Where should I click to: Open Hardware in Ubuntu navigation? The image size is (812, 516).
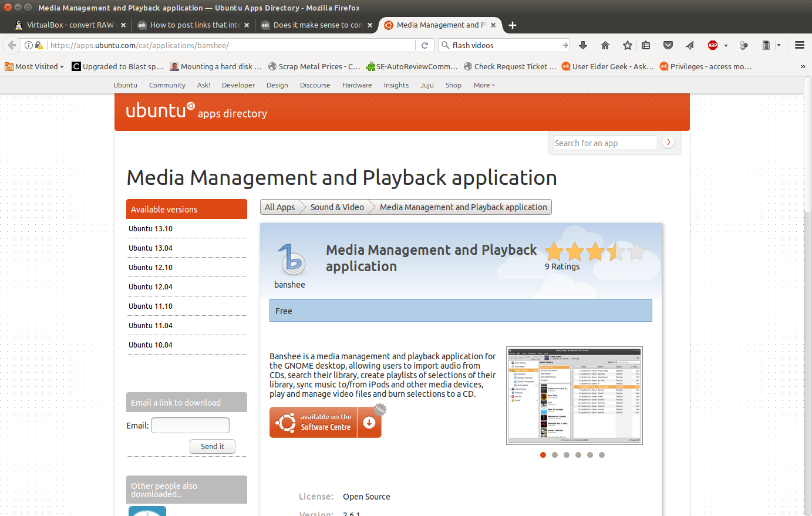pyautogui.click(x=357, y=85)
